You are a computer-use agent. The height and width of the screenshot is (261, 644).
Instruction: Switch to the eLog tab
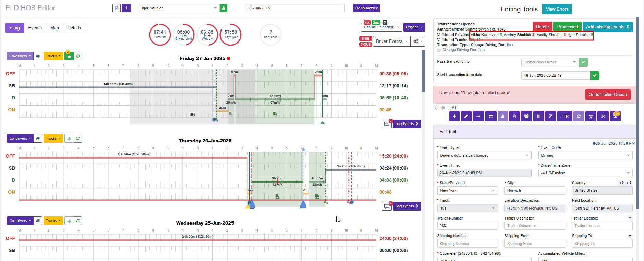(x=15, y=28)
